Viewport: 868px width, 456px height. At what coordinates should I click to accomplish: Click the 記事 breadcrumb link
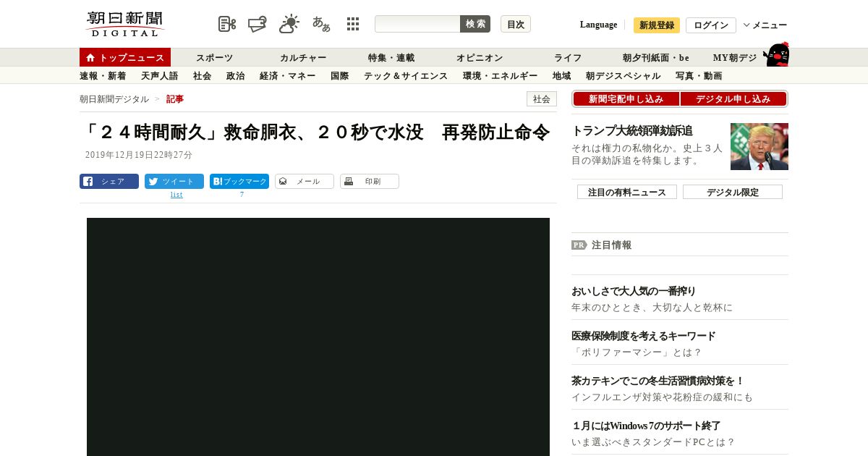pyautogui.click(x=175, y=99)
